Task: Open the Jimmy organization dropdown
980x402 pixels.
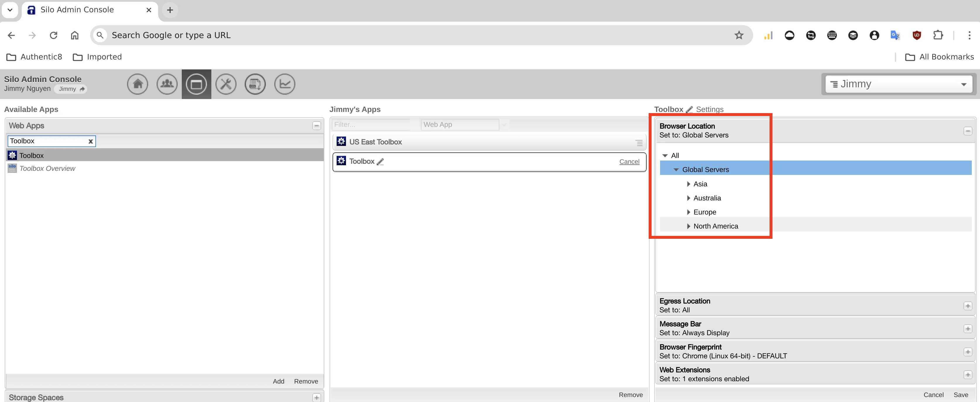Action: pos(899,84)
